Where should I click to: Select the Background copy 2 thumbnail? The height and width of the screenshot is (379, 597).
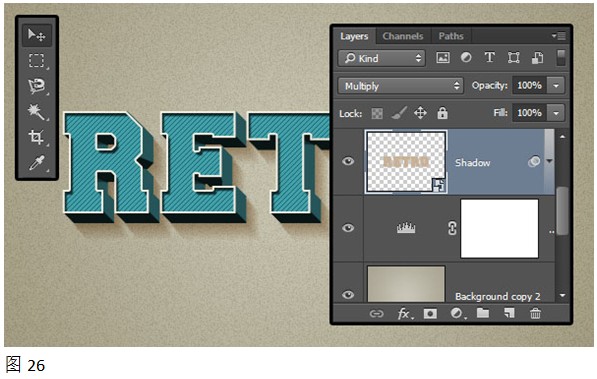click(x=406, y=284)
